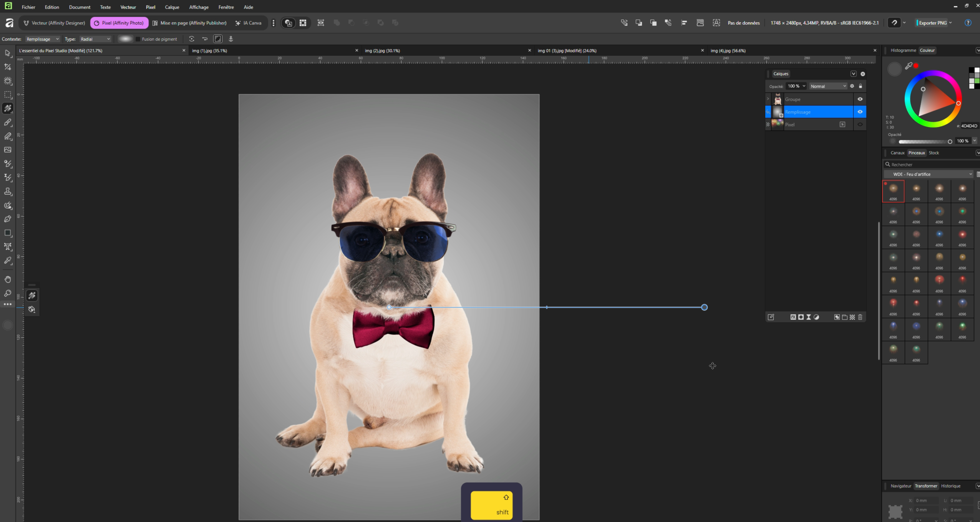Click the reverse gradient icon
This screenshot has height=522, width=980.
[x=205, y=39]
